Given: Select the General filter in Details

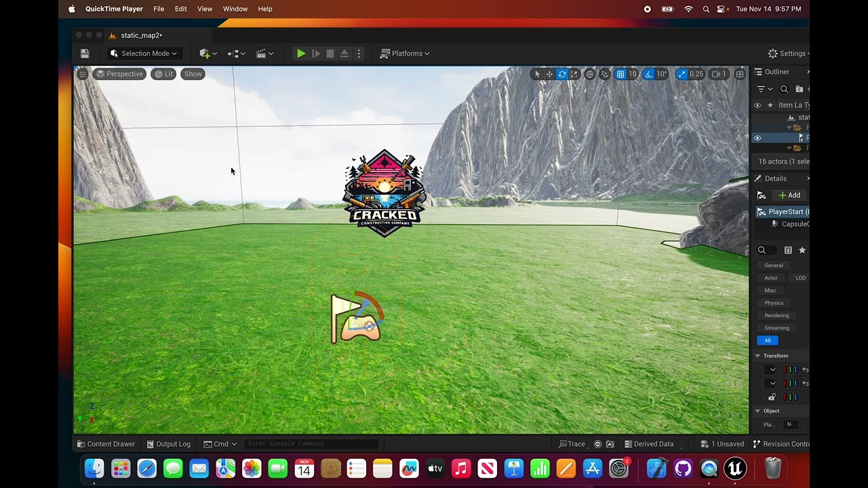Looking at the screenshot, I should point(774,265).
